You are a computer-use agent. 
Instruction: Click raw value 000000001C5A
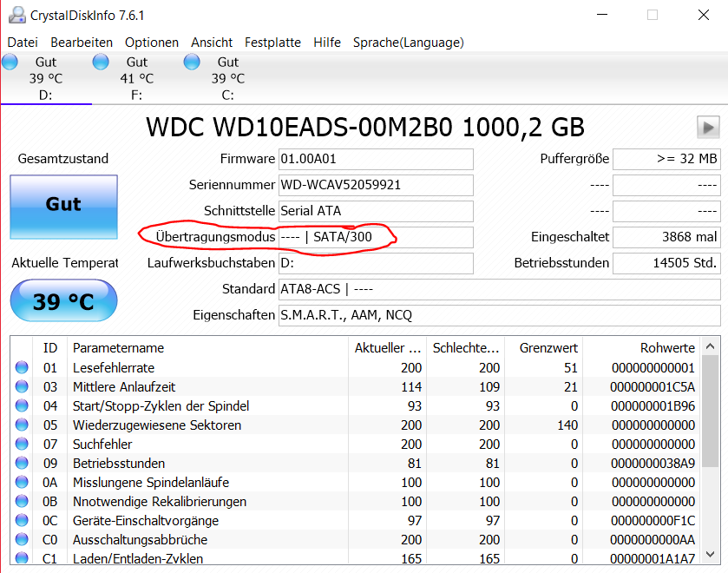tap(652, 386)
